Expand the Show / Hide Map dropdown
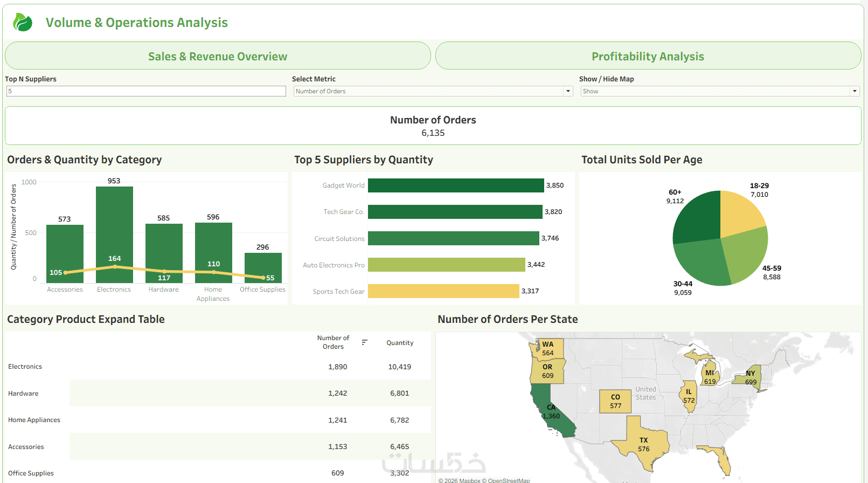 pyautogui.click(x=855, y=91)
